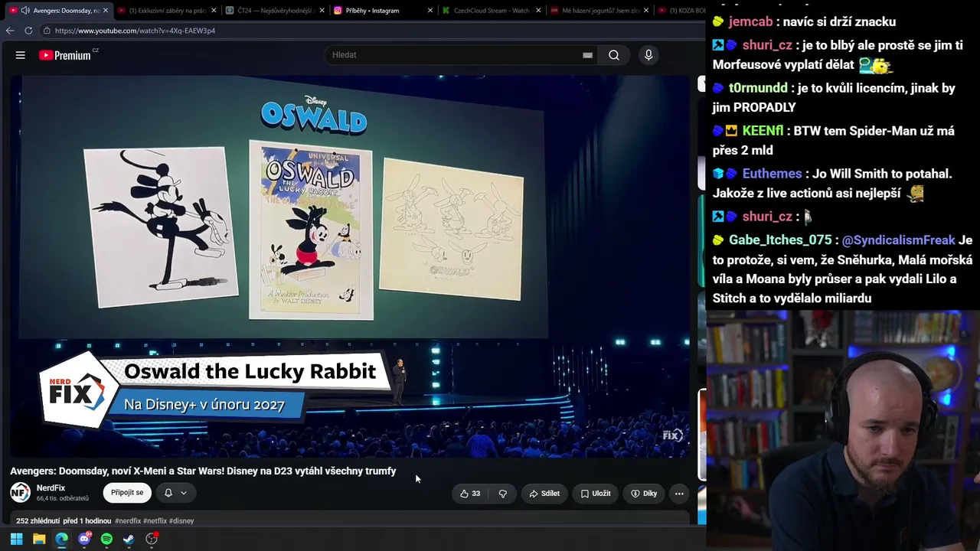This screenshot has width=980, height=551.
Task: Close the Exkluzivní záběry tab
Action: (213, 11)
